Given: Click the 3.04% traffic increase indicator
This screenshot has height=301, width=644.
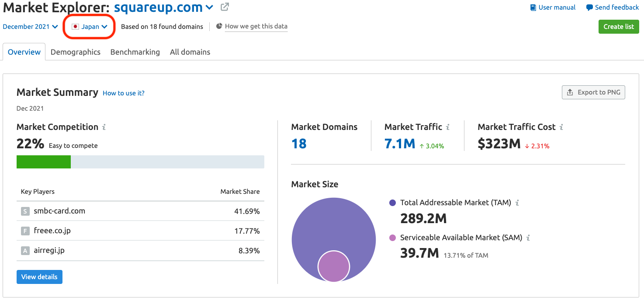Looking at the screenshot, I should [432, 146].
